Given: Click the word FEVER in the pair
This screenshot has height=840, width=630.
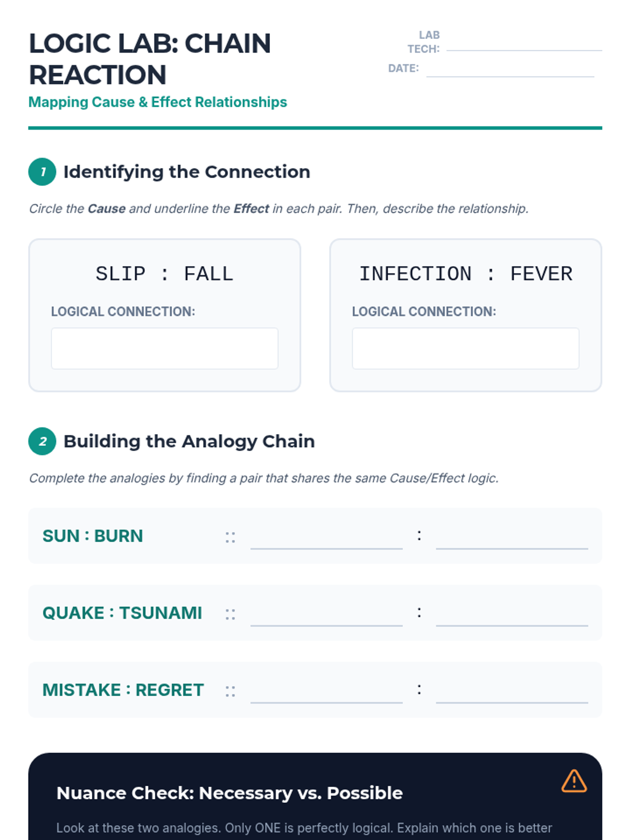Looking at the screenshot, I should click(x=541, y=274).
